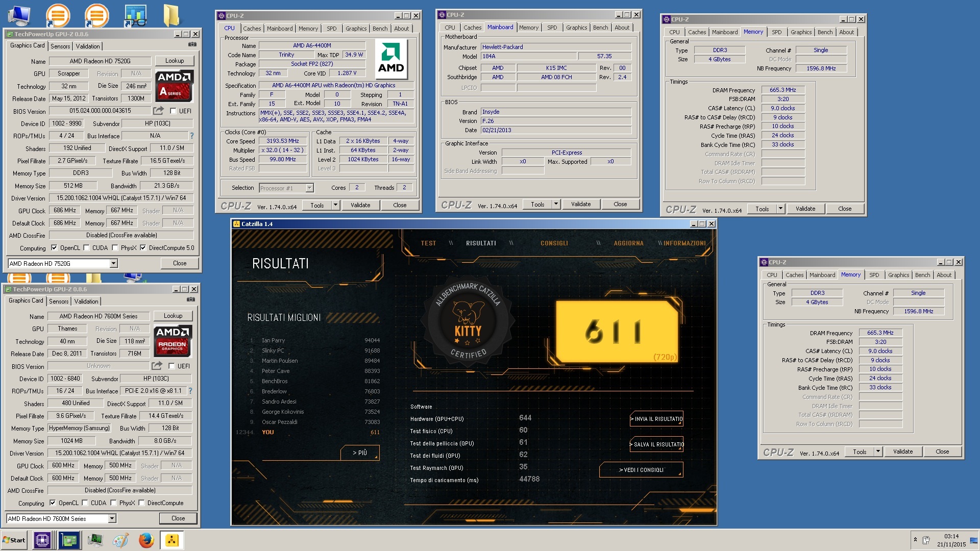Click the AMD A-Series logo in GPU-Z
This screenshot has height=551, width=980.
[175, 86]
